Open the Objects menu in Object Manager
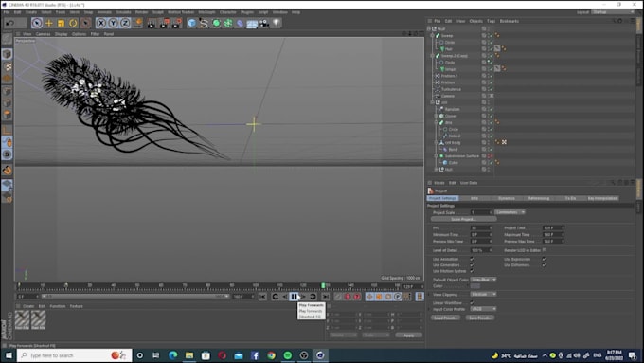644x363 pixels. 476,21
